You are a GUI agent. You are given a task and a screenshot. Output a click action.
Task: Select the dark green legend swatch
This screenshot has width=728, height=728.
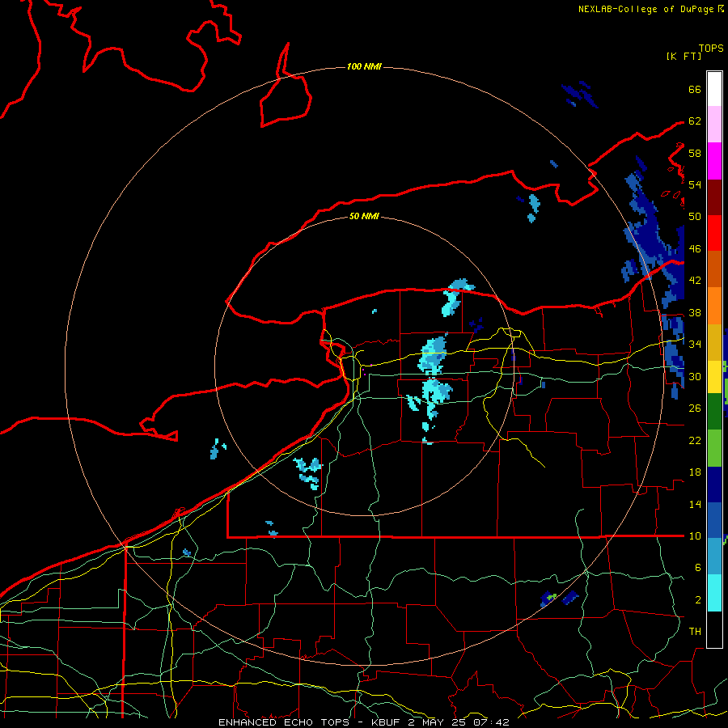(714, 412)
